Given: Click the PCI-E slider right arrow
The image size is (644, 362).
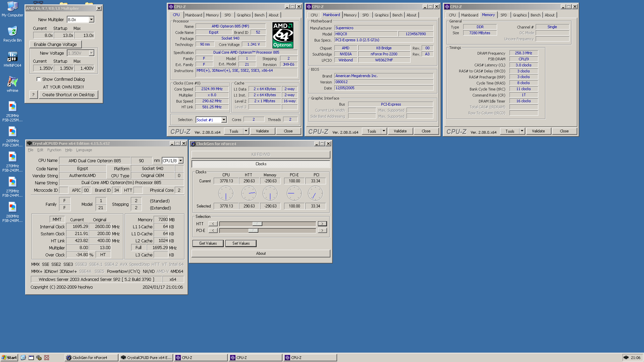Looking at the screenshot, I should (322, 231).
